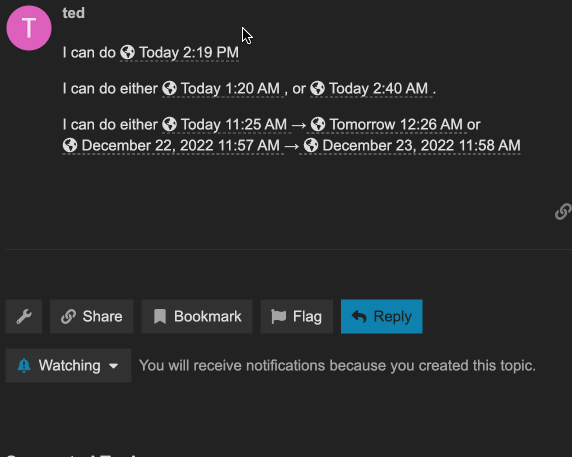Open the Watching notification level dropdown
Viewport: 572px width, 457px height.
(x=68, y=365)
